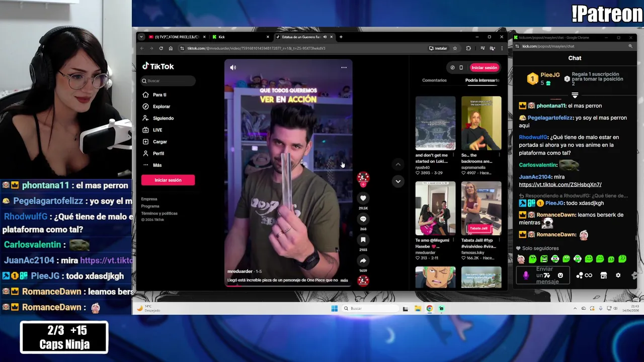
Task: Open the Megumi Hasebe guitar video thumbnail
Action: [x=435, y=208]
